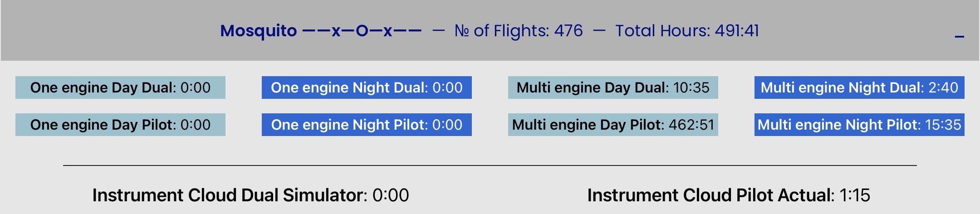Open the Multi engine Night Pilot badge

[x=859, y=125]
